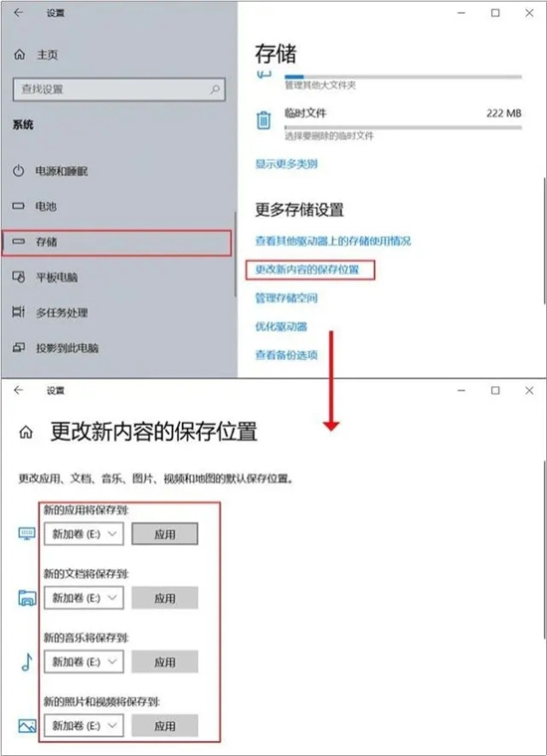Open the dropdown under 新的应用将保存到

84,534
